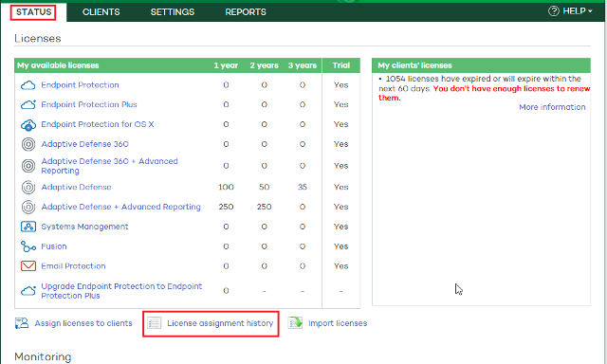Click the Adaptive Defense + Advanced Reporting icon
The width and height of the screenshot is (607, 364).
pos(28,207)
